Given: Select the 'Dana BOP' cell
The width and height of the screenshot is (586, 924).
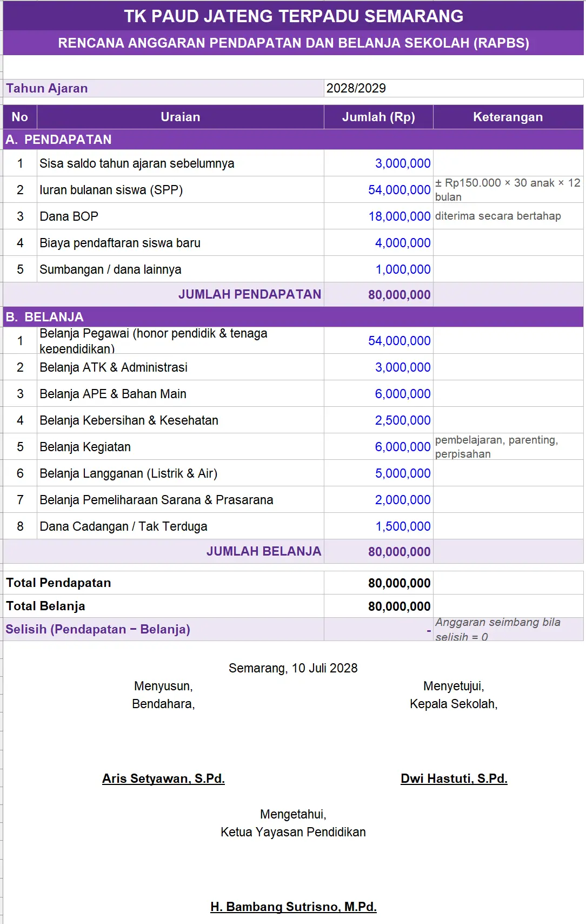Looking at the screenshot, I should pos(181,216).
